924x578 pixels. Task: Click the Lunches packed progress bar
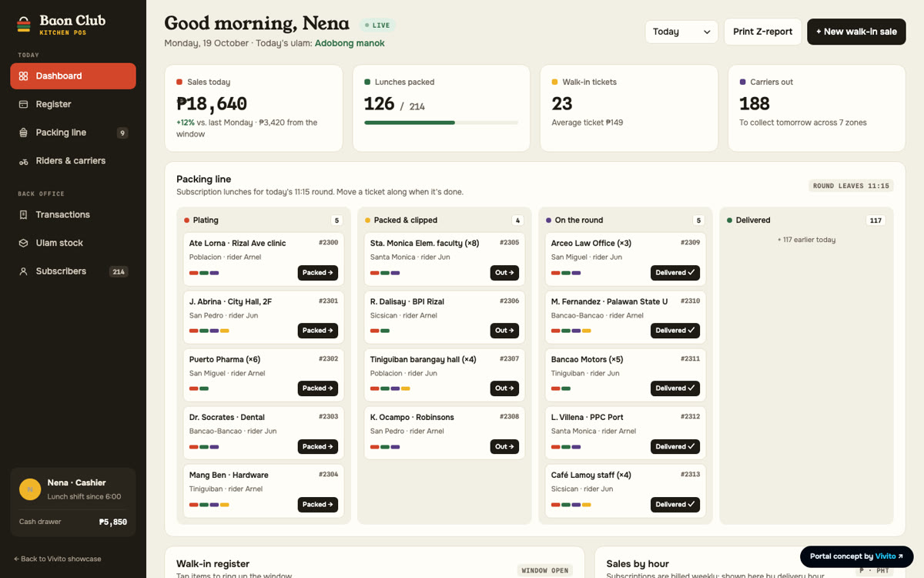click(441, 123)
